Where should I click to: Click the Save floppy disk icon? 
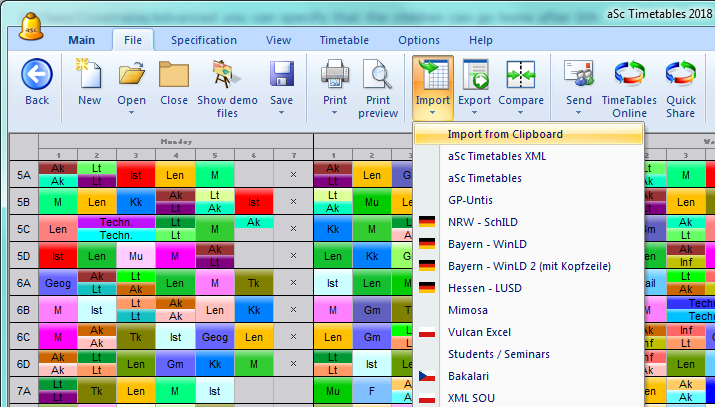click(x=281, y=74)
